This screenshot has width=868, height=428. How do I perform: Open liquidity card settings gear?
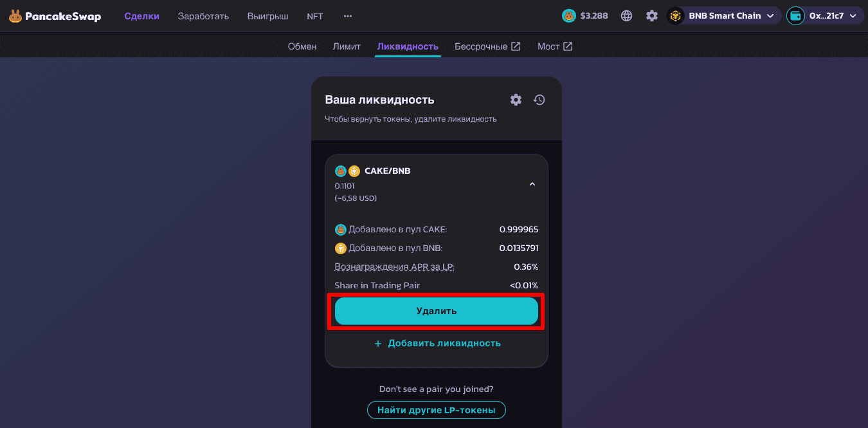pyautogui.click(x=516, y=100)
